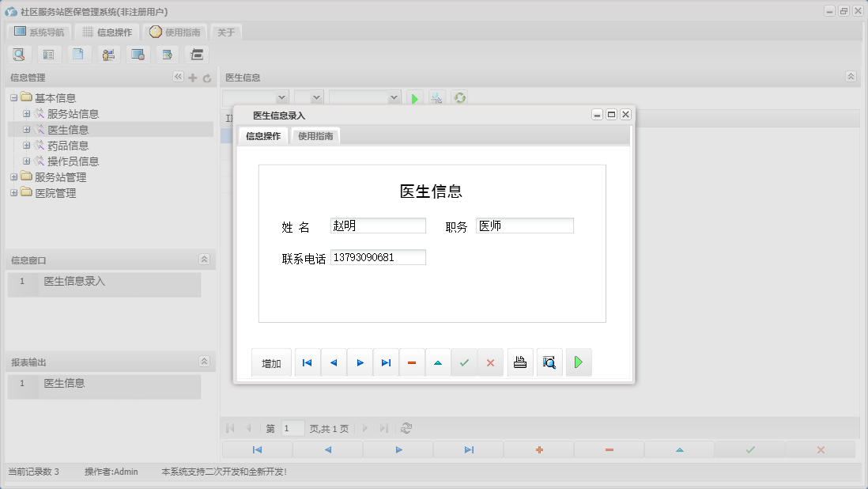Image resolution: width=868 pixels, height=489 pixels.
Task: Jump to the last record in the dialog
Action: click(386, 362)
